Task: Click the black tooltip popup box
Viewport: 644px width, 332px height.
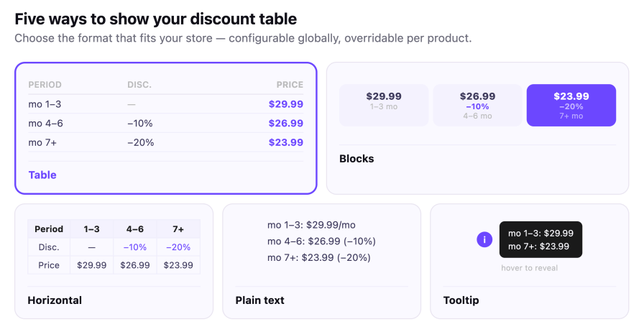Action: pyautogui.click(x=540, y=239)
